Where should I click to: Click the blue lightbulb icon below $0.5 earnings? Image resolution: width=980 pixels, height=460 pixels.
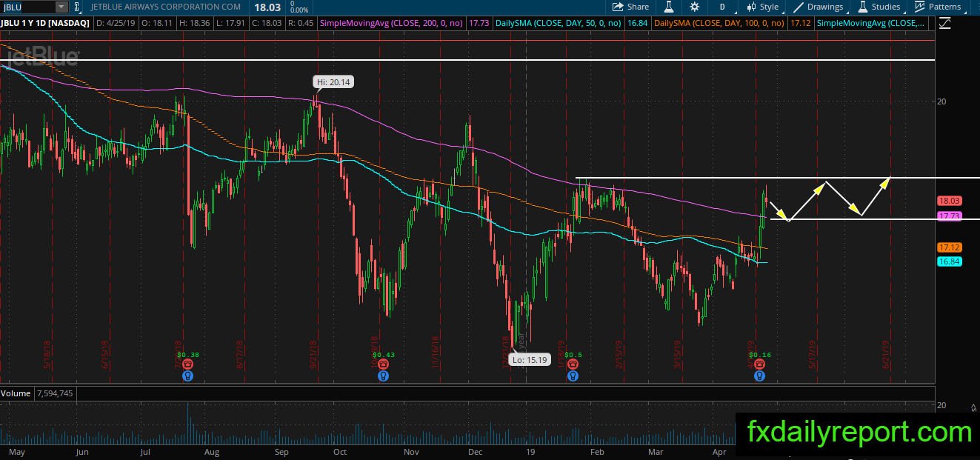coord(573,376)
